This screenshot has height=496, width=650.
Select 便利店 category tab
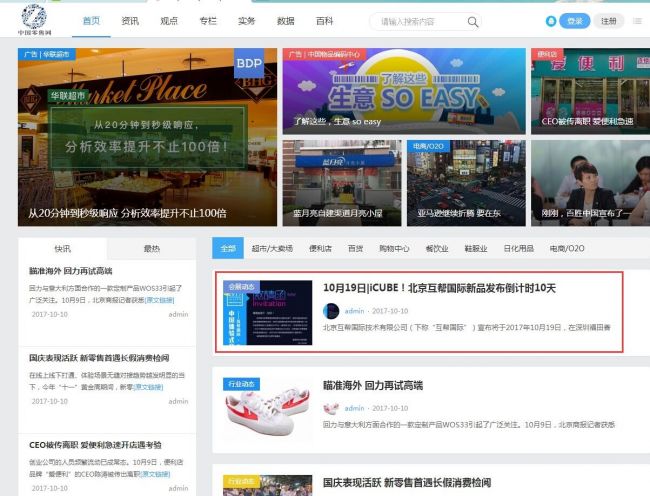(320, 248)
